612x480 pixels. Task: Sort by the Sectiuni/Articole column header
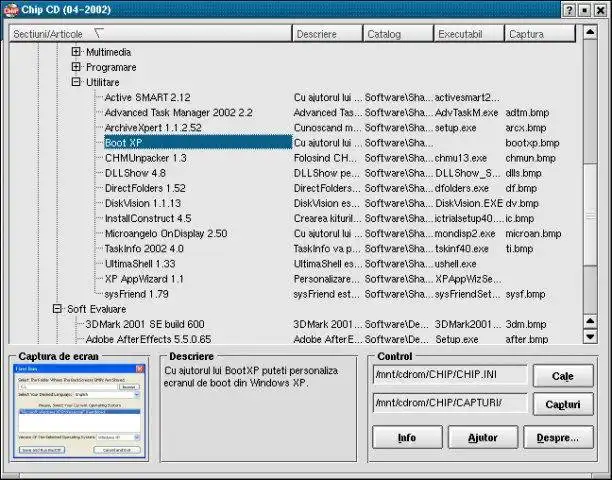tap(150, 34)
